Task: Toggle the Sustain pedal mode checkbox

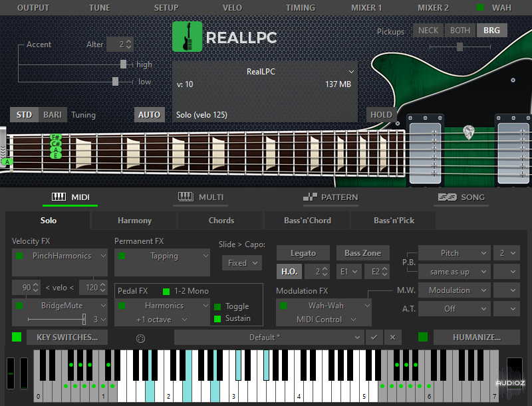Action: (217, 318)
